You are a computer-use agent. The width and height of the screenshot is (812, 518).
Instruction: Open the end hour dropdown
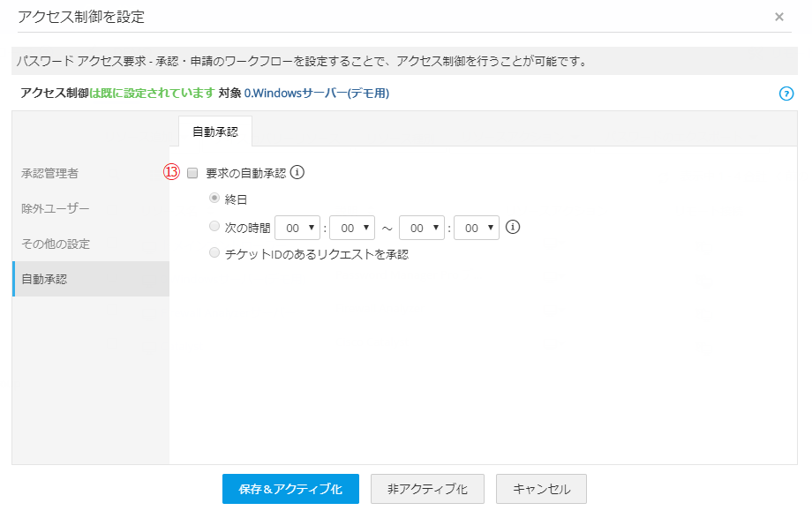click(x=422, y=228)
